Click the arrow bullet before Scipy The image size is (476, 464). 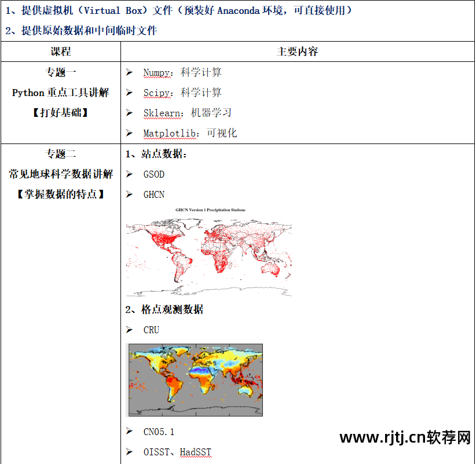[x=130, y=93]
